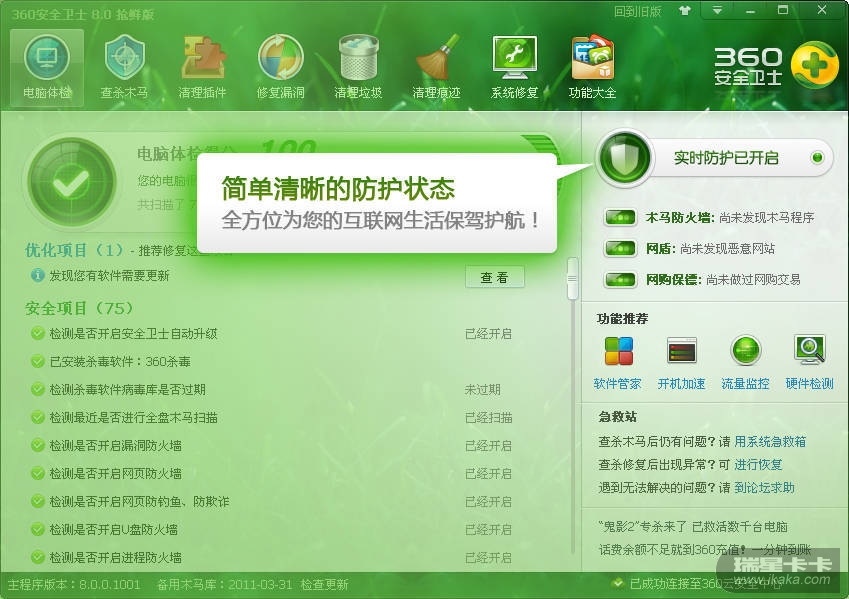Click the 优化项目（1） heading

coord(74,250)
